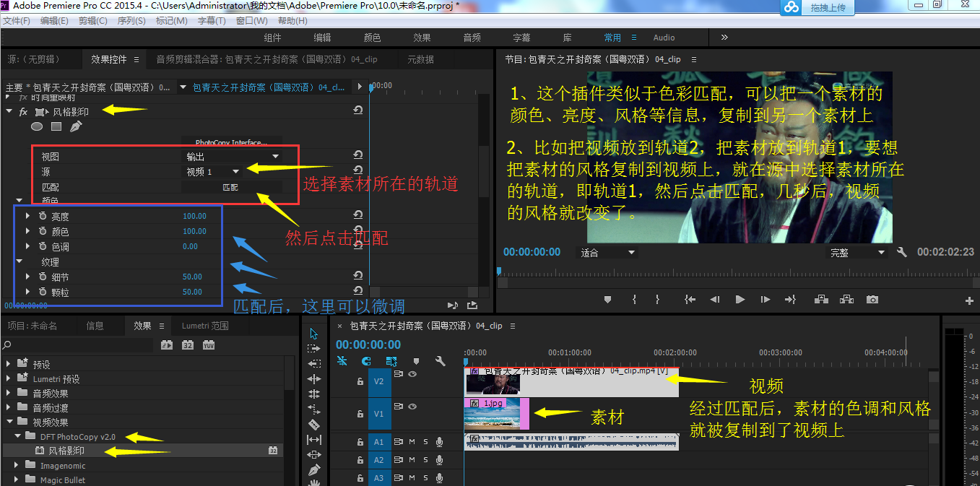Click timeline Add Marker icon

(x=416, y=361)
